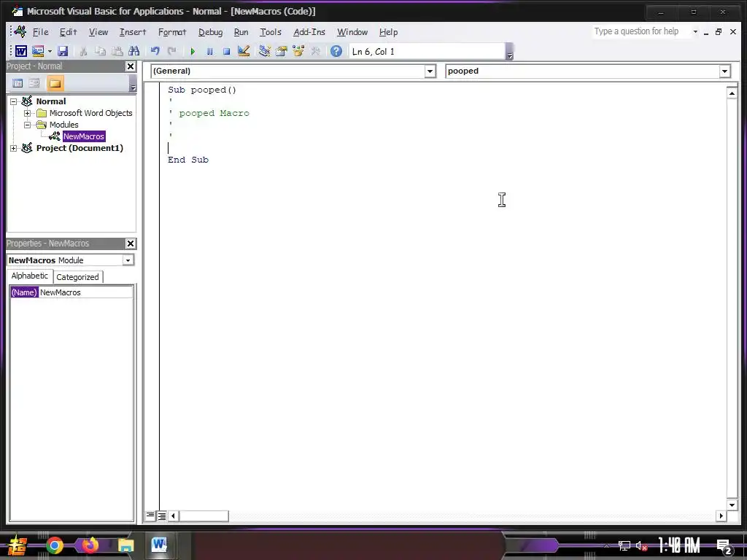This screenshot has width=747, height=560.
Task: Open the Tools menu
Action: pos(271,32)
